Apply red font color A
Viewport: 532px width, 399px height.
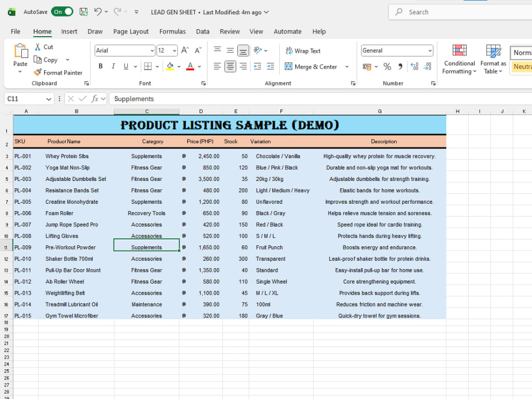point(190,66)
